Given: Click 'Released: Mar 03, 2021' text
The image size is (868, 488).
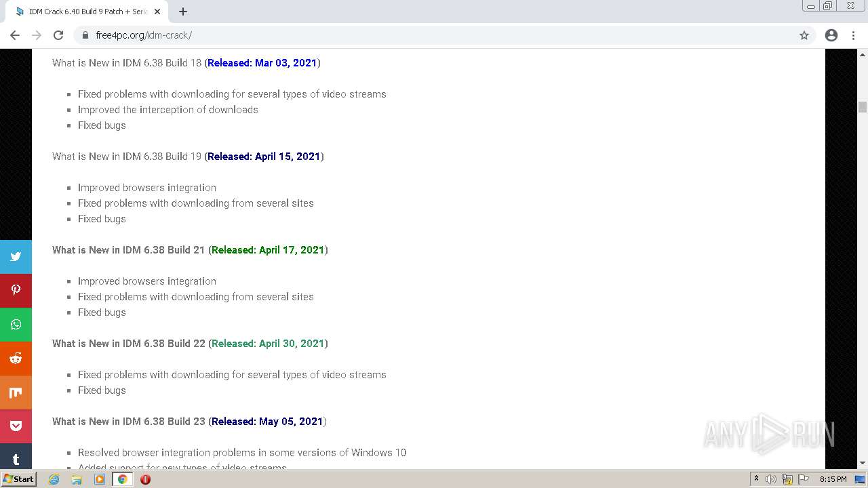Looking at the screenshot, I should click(262, 63).
